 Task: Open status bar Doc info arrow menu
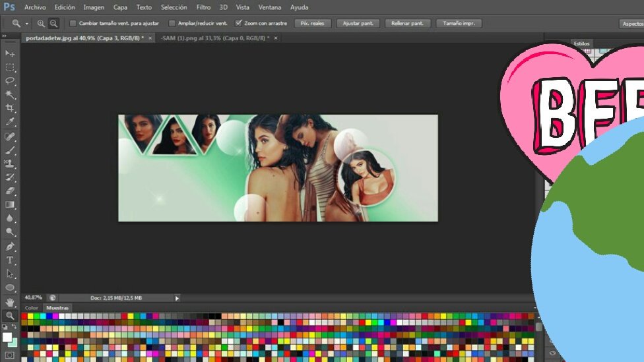click(x=177, y=299)
